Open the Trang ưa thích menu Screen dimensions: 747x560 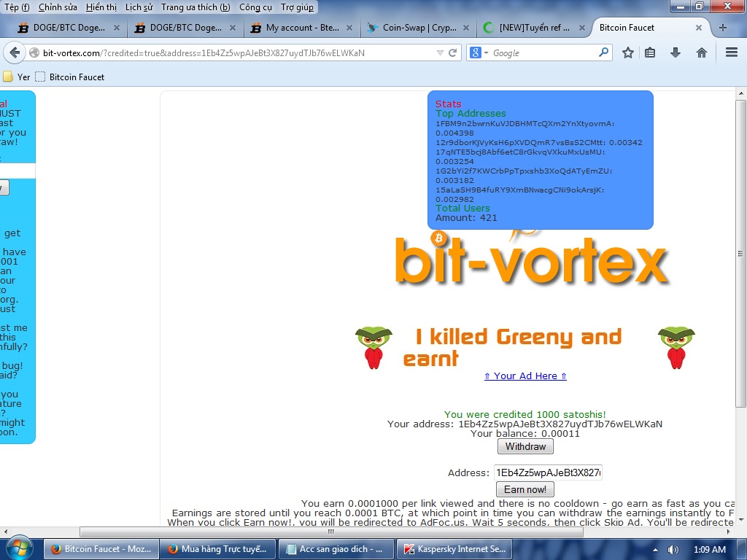196,7
